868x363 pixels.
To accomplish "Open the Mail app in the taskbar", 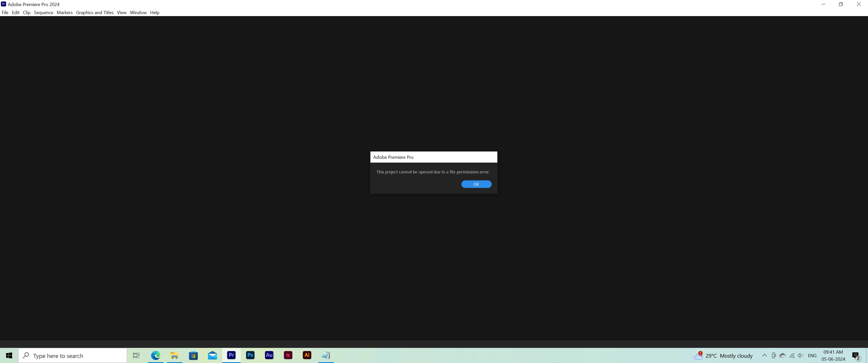I will click(212, 355).
